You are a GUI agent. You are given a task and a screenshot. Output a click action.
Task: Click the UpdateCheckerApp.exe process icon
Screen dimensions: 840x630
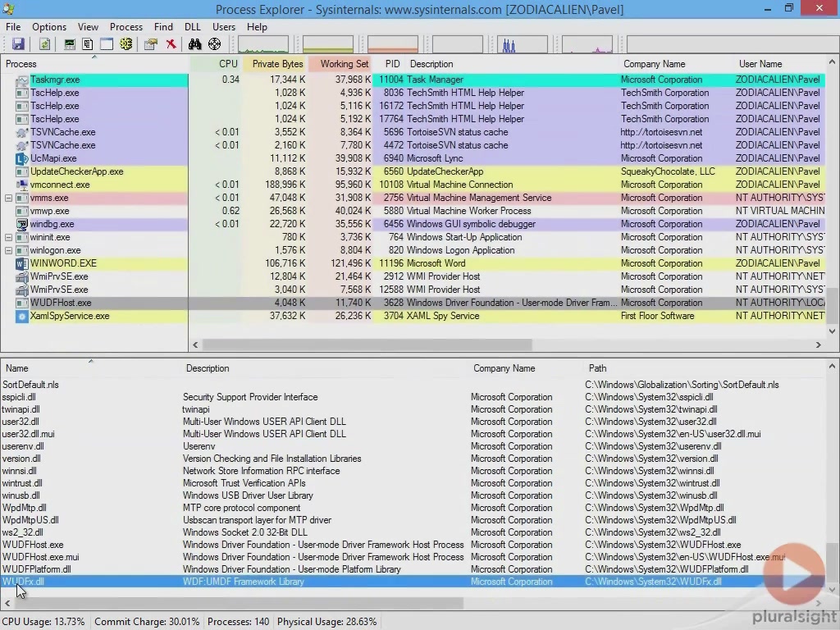tap(22, 172)
